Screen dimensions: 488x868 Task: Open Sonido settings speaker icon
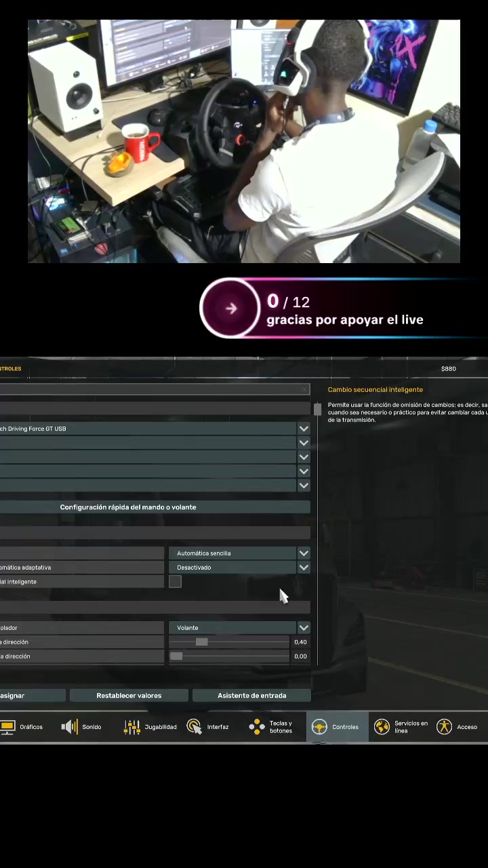tap(70, 727)
